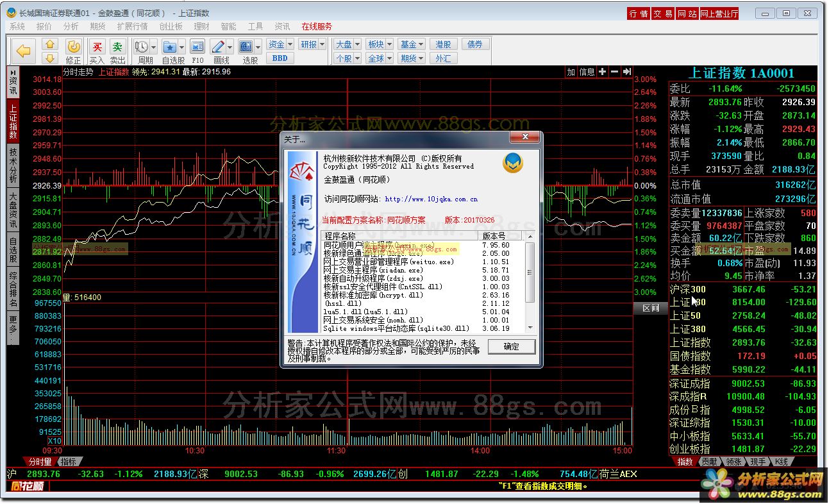829x504 pixels.
Task: Click the 债券 toolbar button
Action: (475, 44)
